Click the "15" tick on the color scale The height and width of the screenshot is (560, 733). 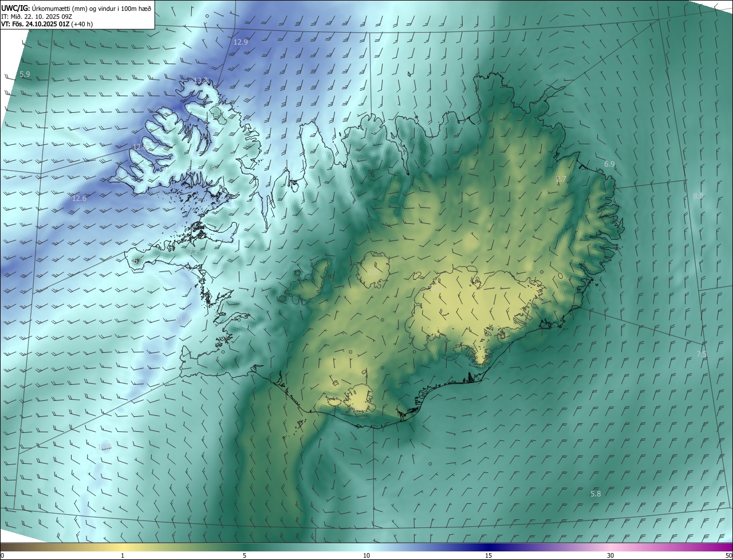pos(488,555)
